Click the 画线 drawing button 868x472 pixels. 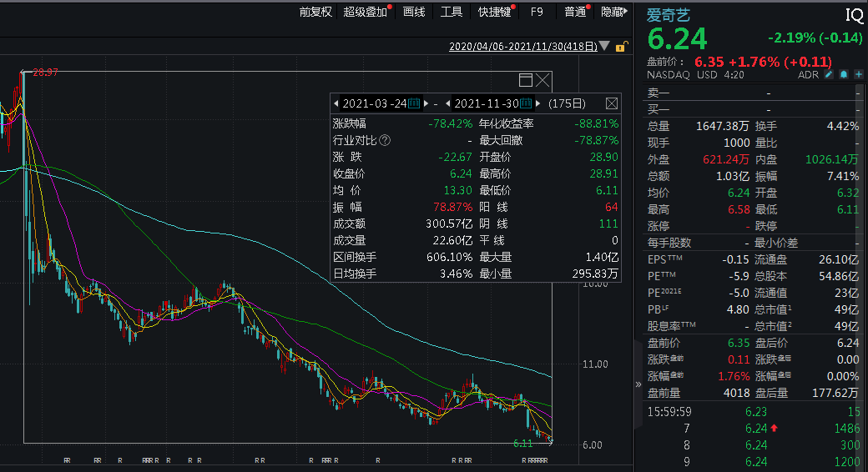click(x=414, y=12)
